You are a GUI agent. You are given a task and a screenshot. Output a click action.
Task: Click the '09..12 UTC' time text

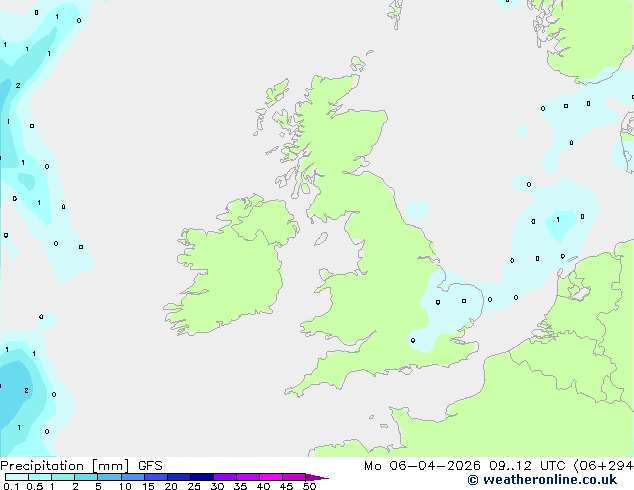pyautogui.click(x=527, y=466)
